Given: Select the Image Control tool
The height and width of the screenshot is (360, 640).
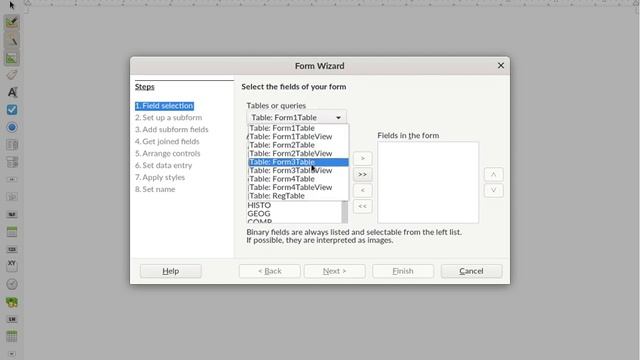Looking at the screenshot, I should point(12,302).
